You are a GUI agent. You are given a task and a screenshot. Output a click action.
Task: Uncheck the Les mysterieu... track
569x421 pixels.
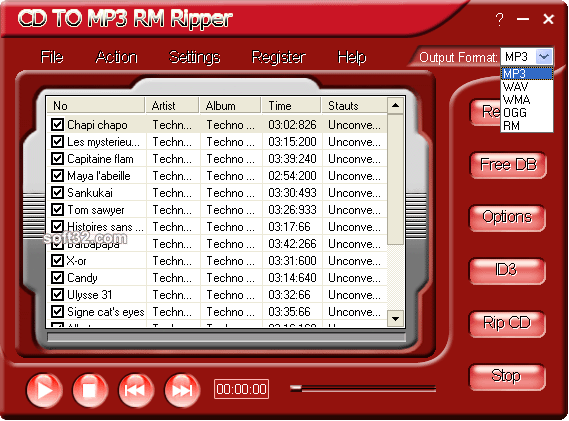click(x=57, y=142)
